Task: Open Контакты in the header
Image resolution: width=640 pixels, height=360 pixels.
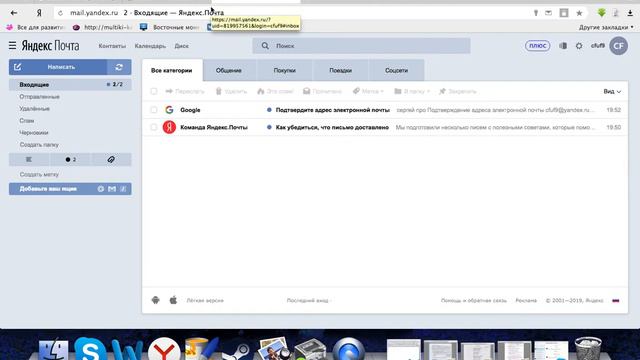Action: (112, 46)
